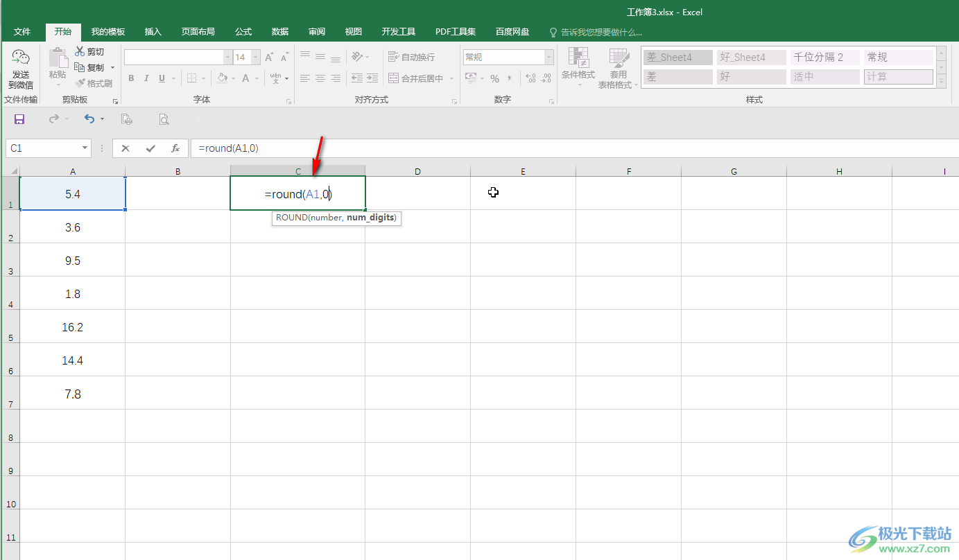
Task: Click the Cut (剪切) scissors button
Action: pyautogui.click(x=89, y=52)
